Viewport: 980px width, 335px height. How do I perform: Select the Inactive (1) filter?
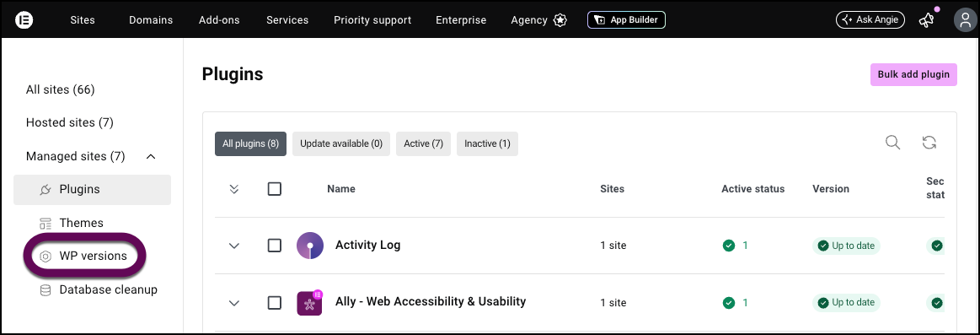488,143
